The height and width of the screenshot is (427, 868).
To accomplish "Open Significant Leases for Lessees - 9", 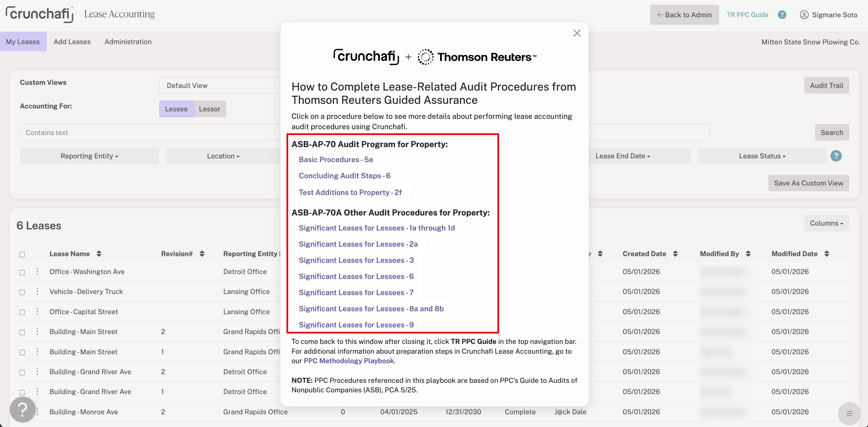I will 356,325.
